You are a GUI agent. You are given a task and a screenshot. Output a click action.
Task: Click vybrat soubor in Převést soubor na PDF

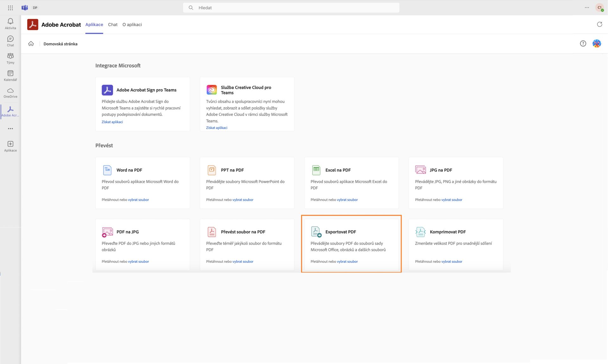coord(243,261)
